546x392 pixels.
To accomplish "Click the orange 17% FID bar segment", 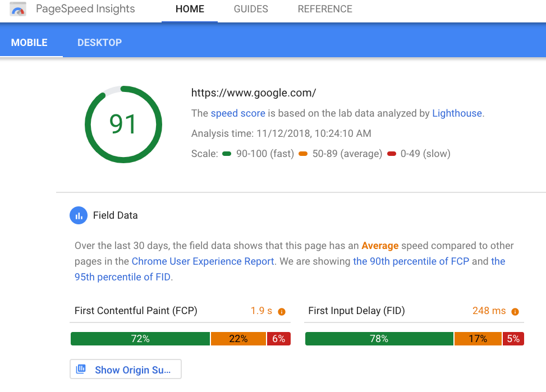I will 478,339.
